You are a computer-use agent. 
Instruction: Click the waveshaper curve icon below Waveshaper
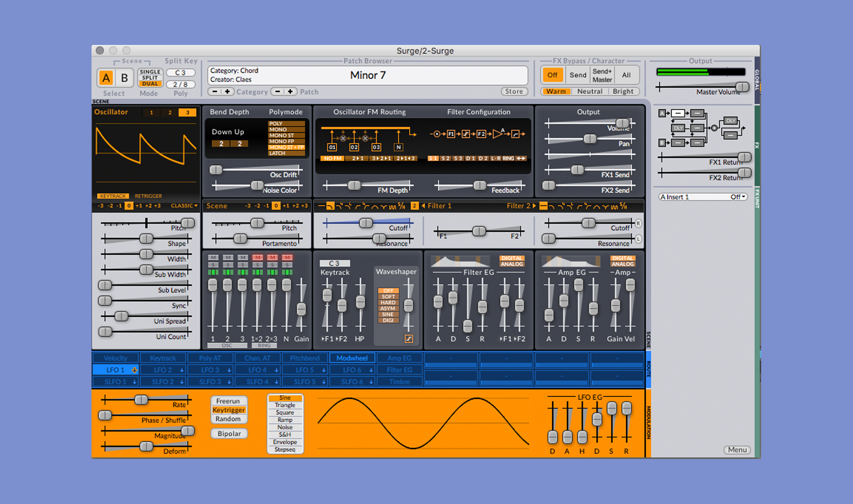[409, 339]
